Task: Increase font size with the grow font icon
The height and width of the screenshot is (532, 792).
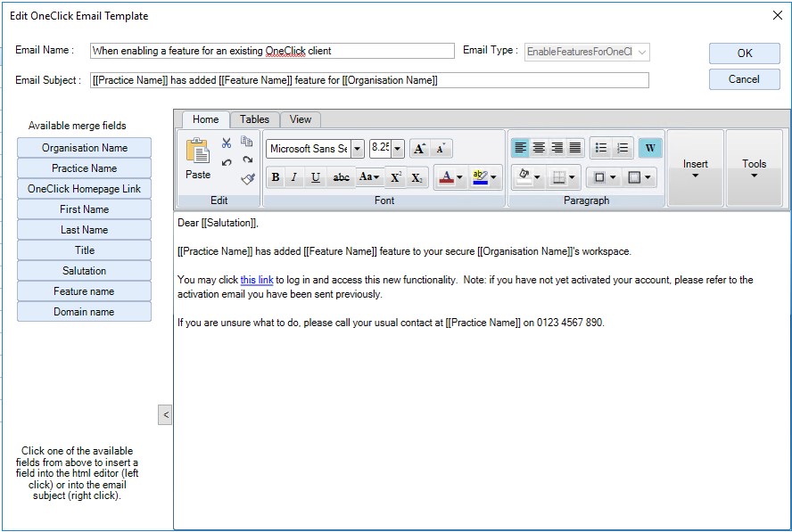Action: tap(419, 149)
